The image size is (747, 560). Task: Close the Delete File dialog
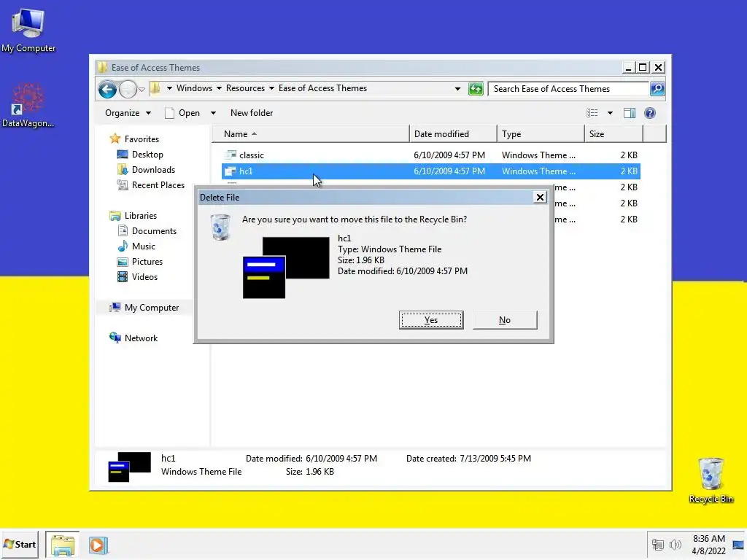tap(540, 197)
